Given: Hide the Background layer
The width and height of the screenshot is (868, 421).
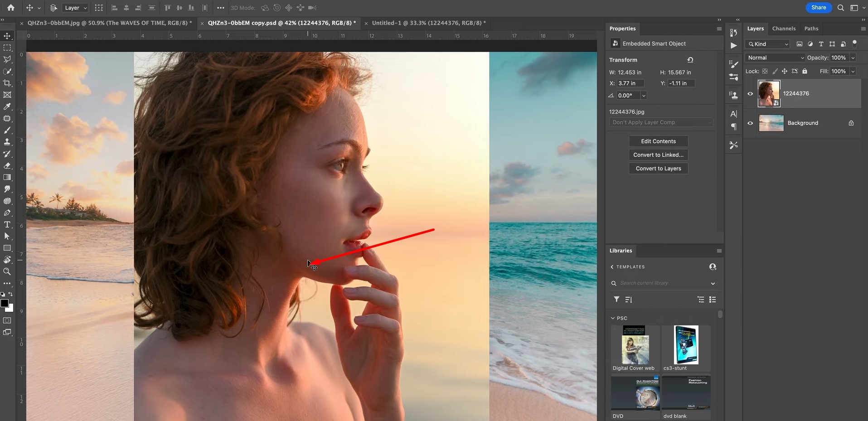Looking at the screenshot, I should (x=750, y=123).
